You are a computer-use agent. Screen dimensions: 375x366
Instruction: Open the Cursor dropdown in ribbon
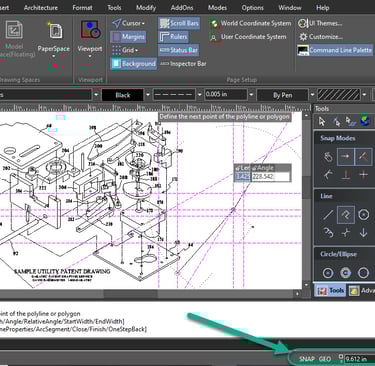click(128, 23)
